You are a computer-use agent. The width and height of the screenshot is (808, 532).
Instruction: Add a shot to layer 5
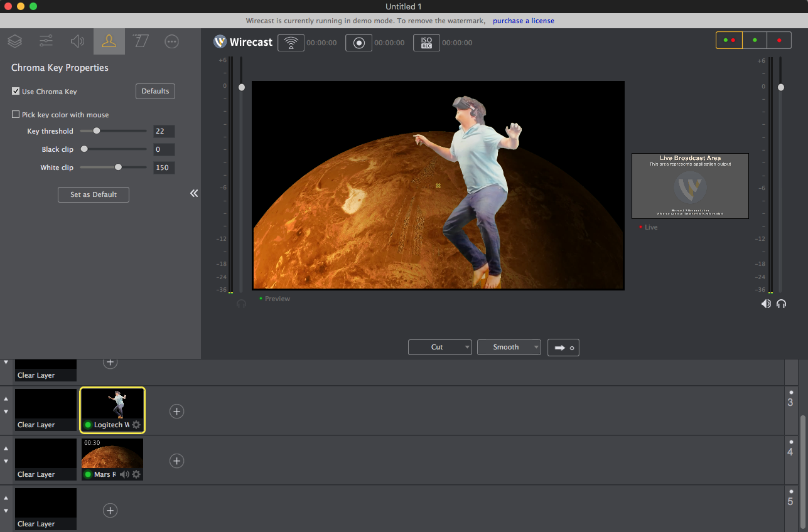point(110,511)
